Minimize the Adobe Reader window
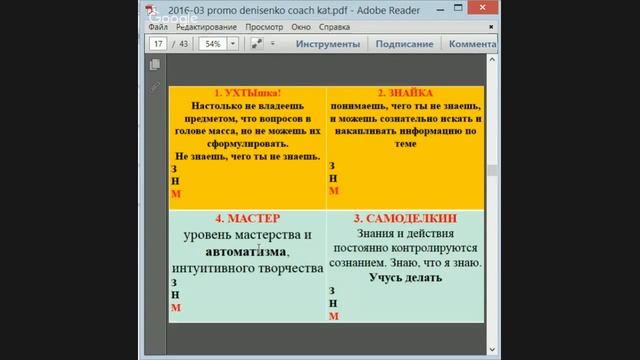Image resolution: width=640 pixels, height=360 pixels. (440, 9)
